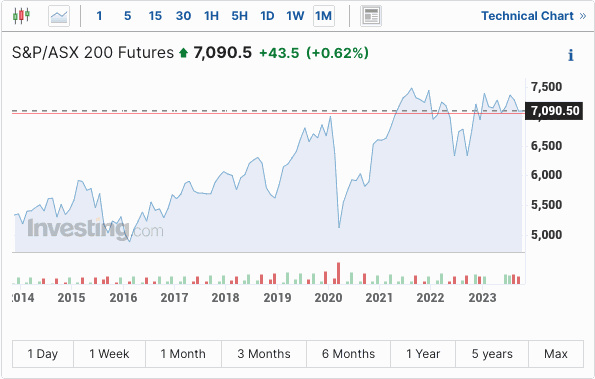
Task: Open the news layout icon
Action: coord(371,16)
